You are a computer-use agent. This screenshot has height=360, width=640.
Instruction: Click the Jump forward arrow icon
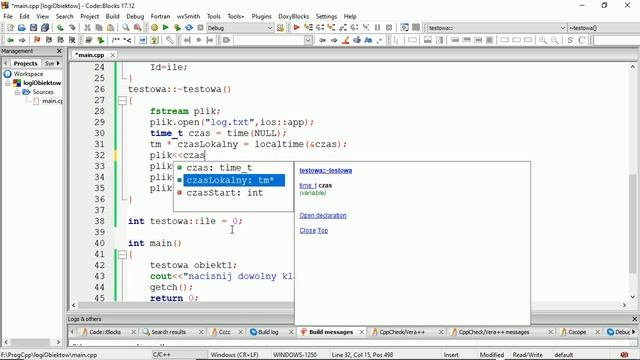pyautogui.click(x=22, y=40)
